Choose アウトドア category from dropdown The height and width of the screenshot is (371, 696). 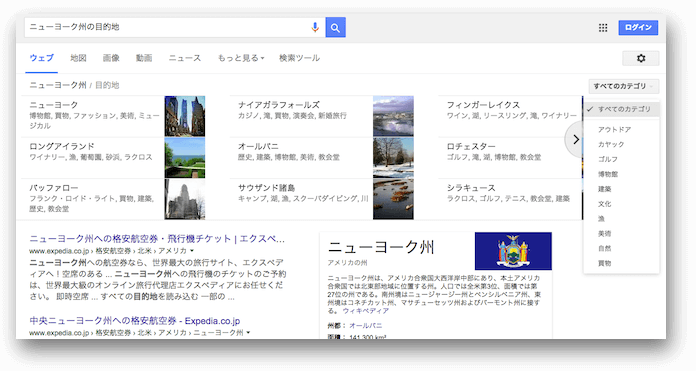tap(614, 130)
